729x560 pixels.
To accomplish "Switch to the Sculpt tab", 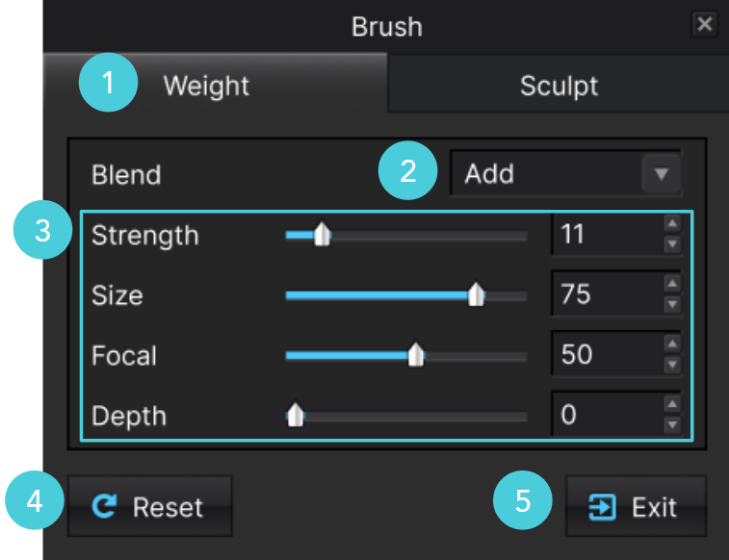I will pos(559,86).
